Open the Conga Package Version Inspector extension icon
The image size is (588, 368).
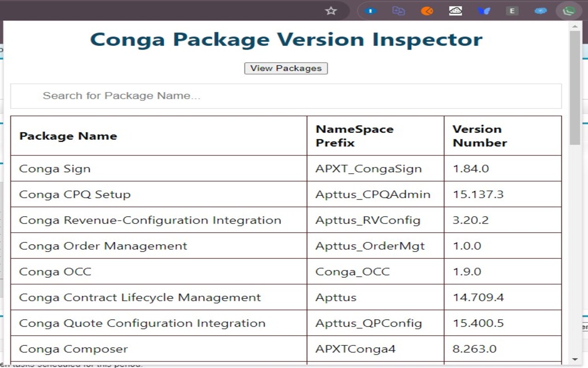[x=569, y=11]
